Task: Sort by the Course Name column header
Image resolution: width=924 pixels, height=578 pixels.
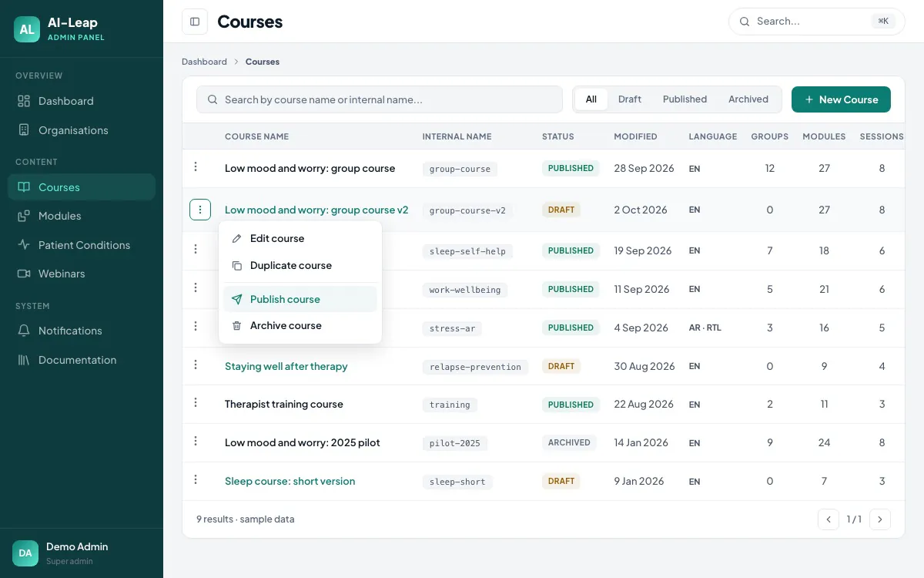Action: coord(256,136)
